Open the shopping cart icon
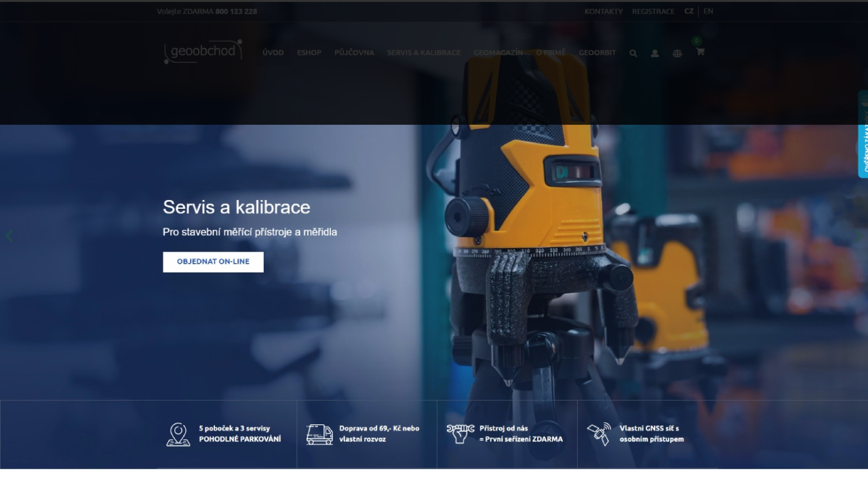The height and width of the screenshot is (488, 868). (700, 52)
